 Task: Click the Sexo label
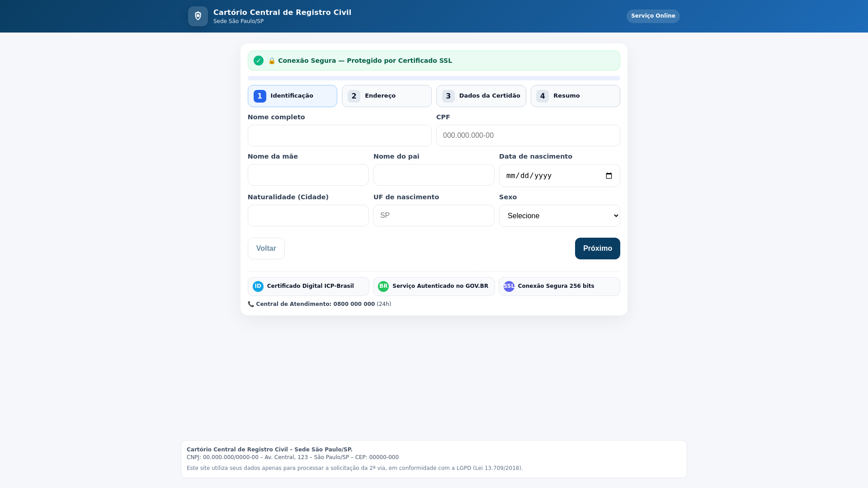point(508,197)
